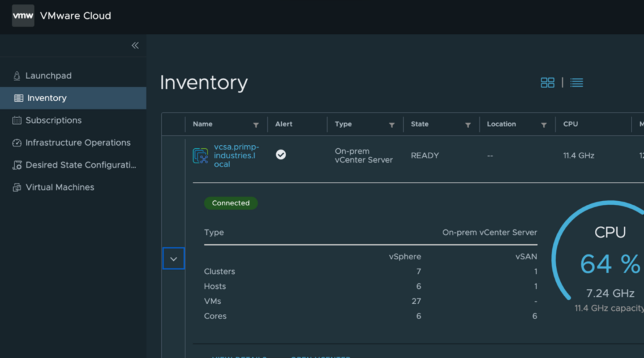The width and height of the screenshot is (644, 358).
Task: Filter the Name column
Action: [256, 125]
